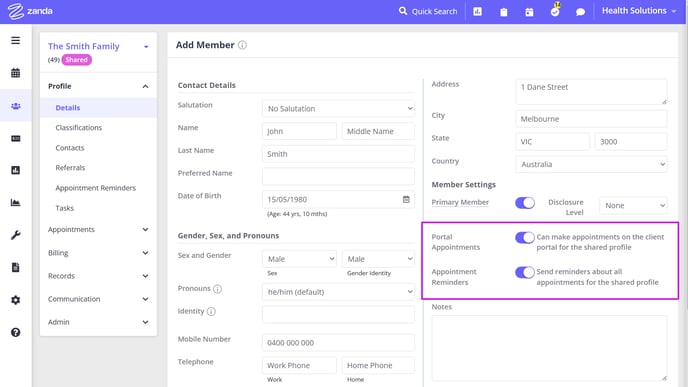
Task: Open the Salutation dropdown
Action: coord(338,108)
